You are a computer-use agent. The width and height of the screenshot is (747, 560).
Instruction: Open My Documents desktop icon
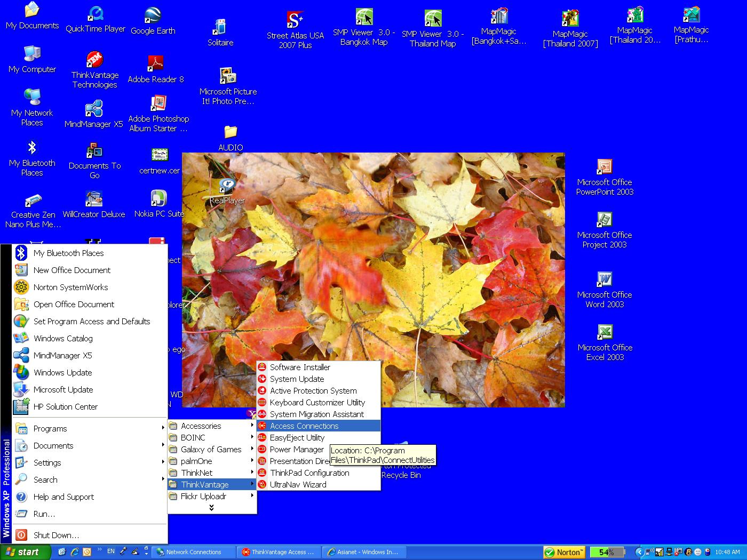tap(32, 16)
